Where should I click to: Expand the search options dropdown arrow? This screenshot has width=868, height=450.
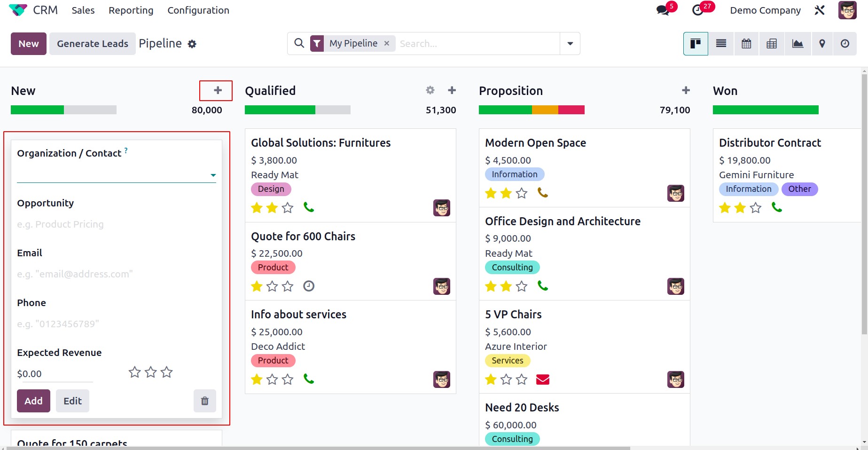(570, 44)
